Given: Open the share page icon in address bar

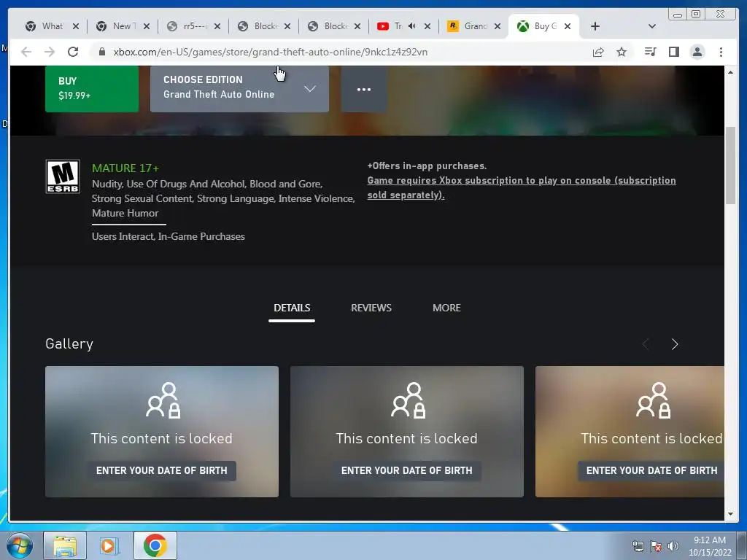Looking at the screenshot, I should coord(598,52).
